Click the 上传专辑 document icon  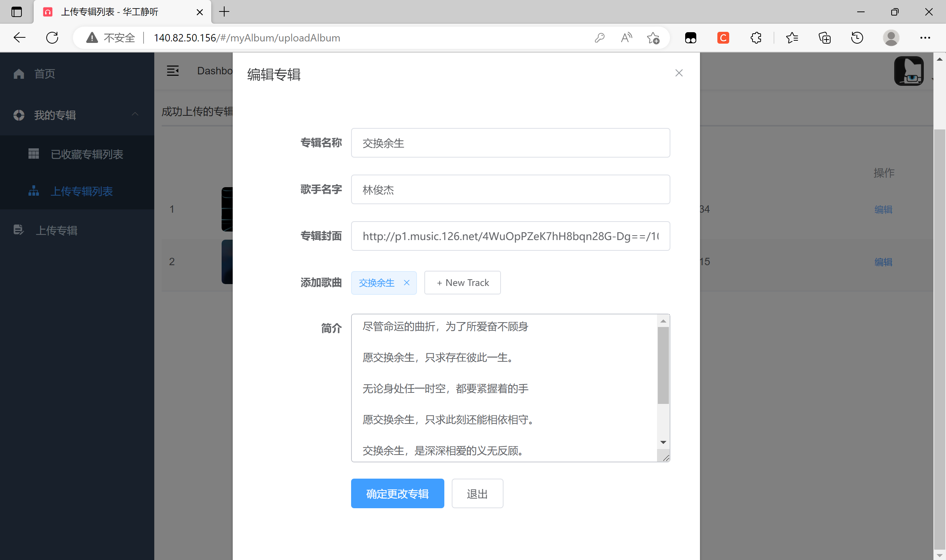pyautogui.click(x=18, y=230)
